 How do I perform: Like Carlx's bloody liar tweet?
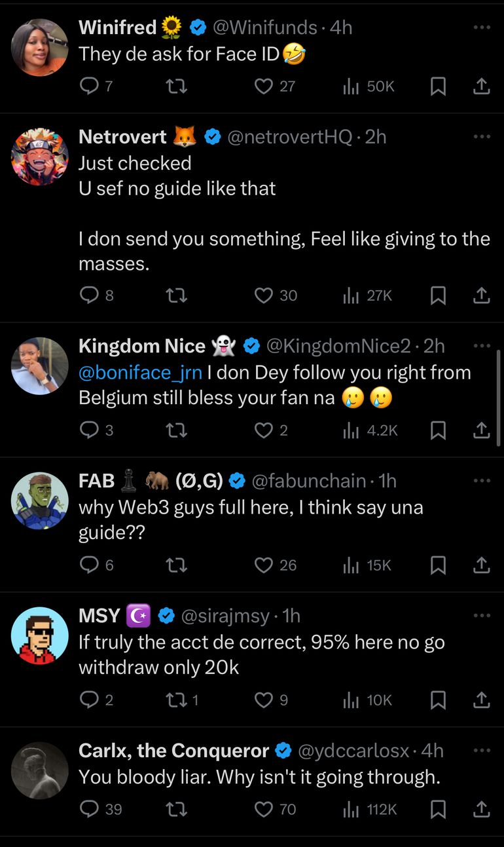(264, 809)
